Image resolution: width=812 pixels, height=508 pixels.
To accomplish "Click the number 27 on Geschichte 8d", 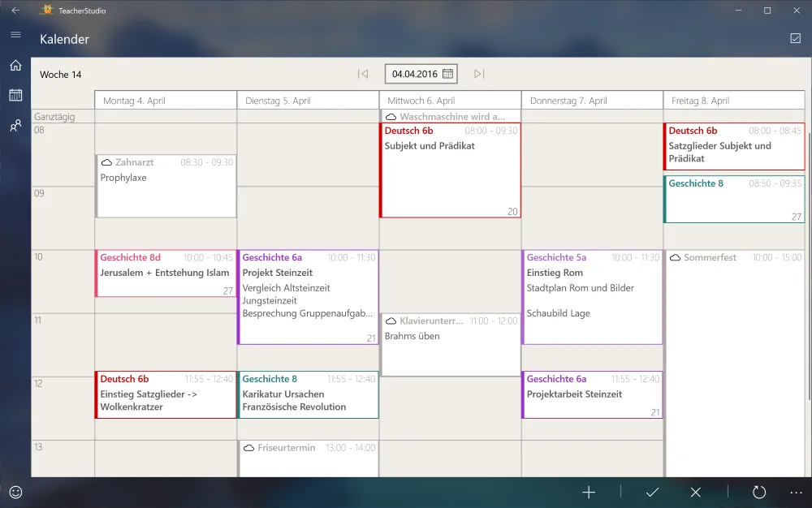I will pos(228,291).
